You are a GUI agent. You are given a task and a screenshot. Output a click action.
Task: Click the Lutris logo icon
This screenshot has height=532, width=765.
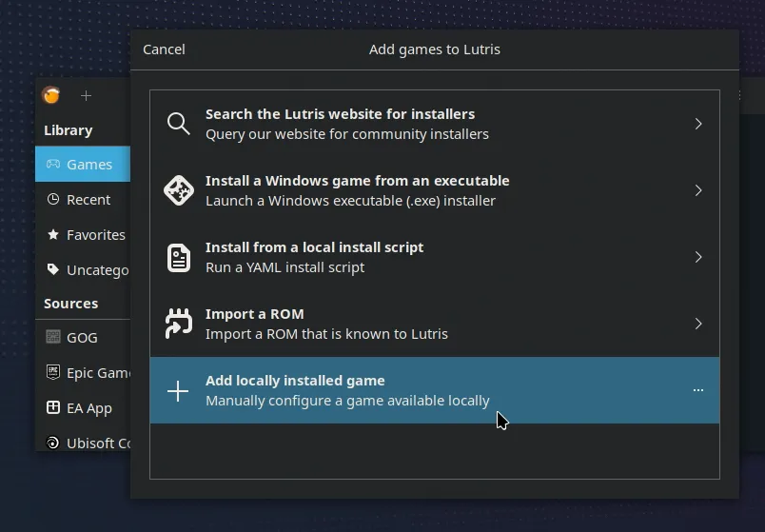(x=51, y=94)
